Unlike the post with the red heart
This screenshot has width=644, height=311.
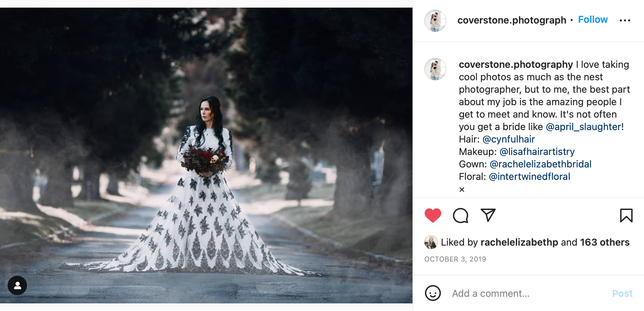pos(433,216)
